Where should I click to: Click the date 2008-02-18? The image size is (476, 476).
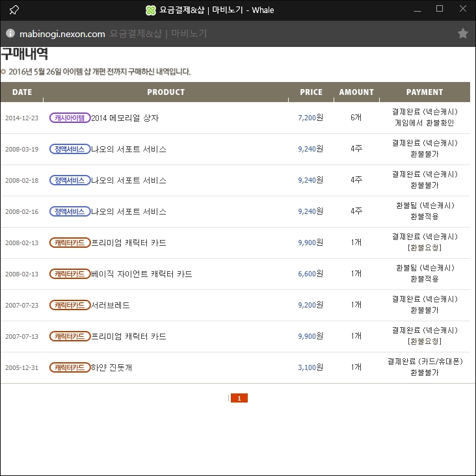point(22,181)
